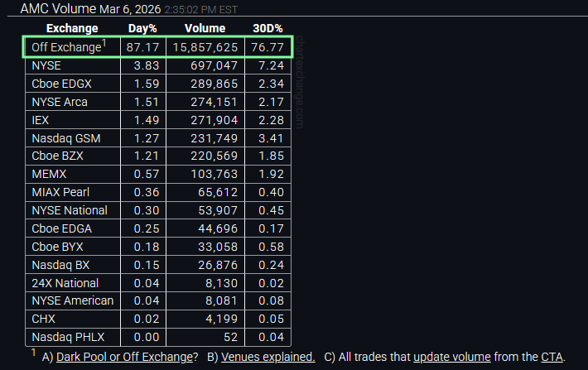Click the Nasdaq GSM row label
The image size is (588, 370).
click(x=66, y=138)
